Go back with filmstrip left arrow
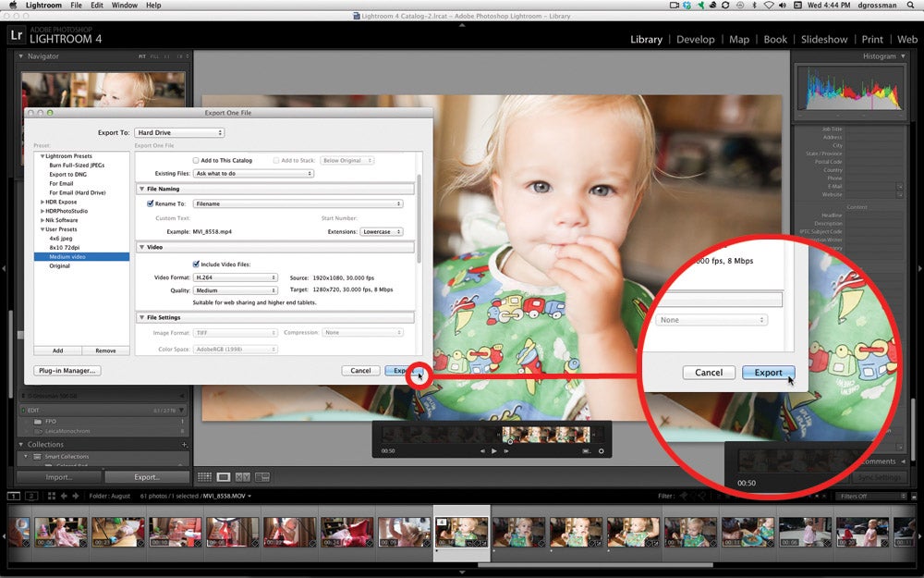The image size is (924, 578). point(64,496)
